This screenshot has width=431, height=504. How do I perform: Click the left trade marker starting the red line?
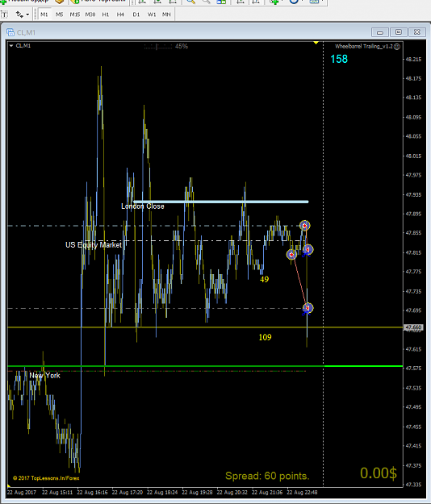(x=291, y=255)
